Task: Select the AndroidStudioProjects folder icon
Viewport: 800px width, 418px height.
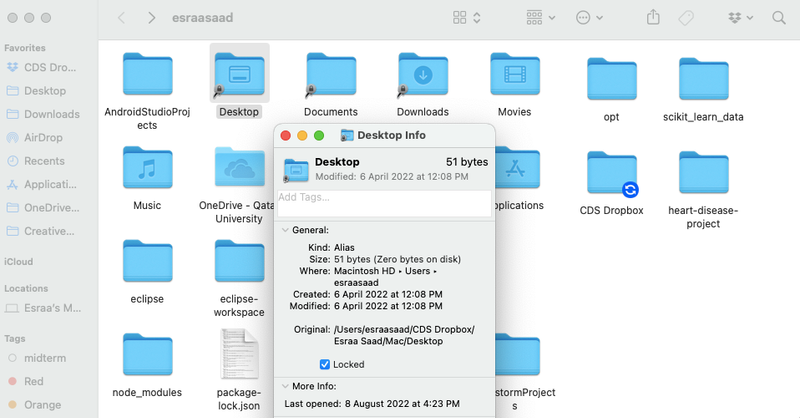Action: click(x=147, y=74)
